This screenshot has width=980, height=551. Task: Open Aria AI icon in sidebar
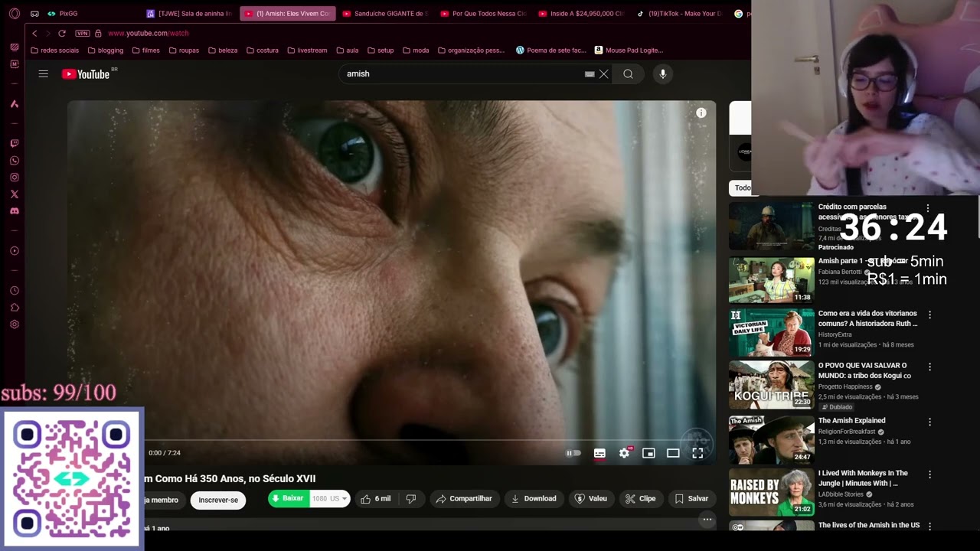pyautogui.click(x=14, y=104)
